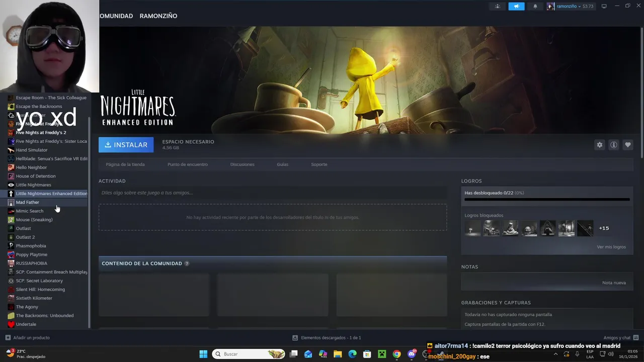This screenshot has width=644, height=362.
Task: Click SCP: Secret Laboratory icon
Action: [11, 281]
